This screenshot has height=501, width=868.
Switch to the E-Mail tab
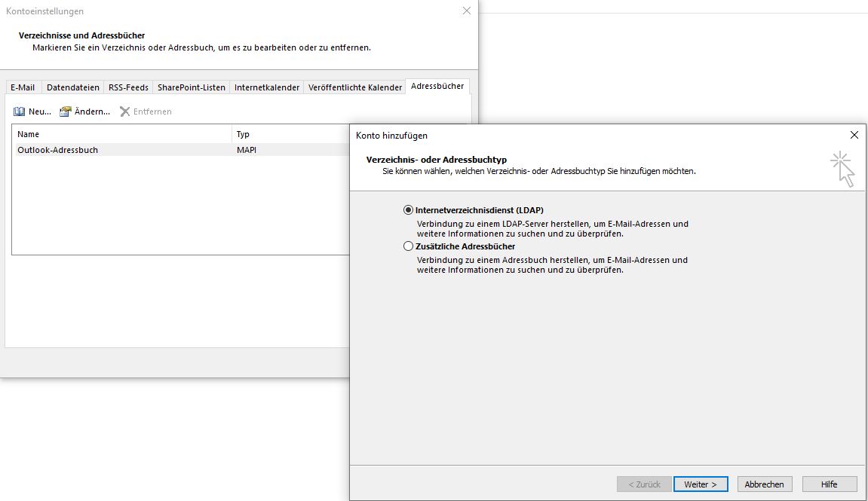23,87
